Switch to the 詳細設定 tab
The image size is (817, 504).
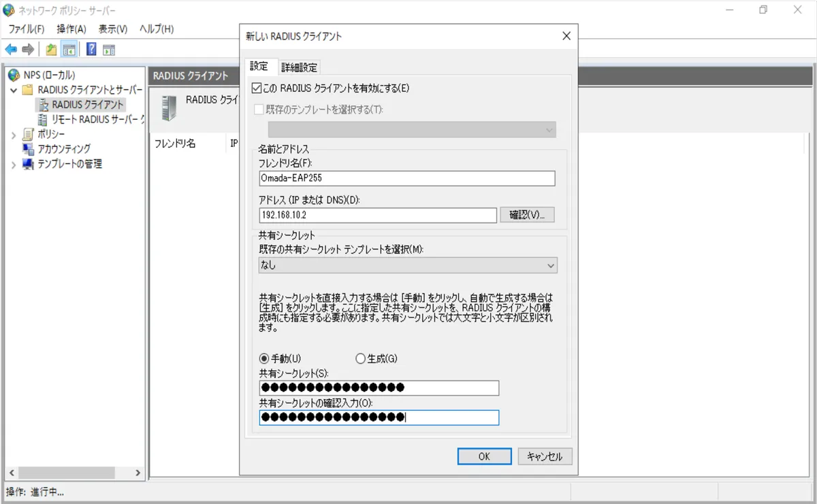tap(300, 67)
